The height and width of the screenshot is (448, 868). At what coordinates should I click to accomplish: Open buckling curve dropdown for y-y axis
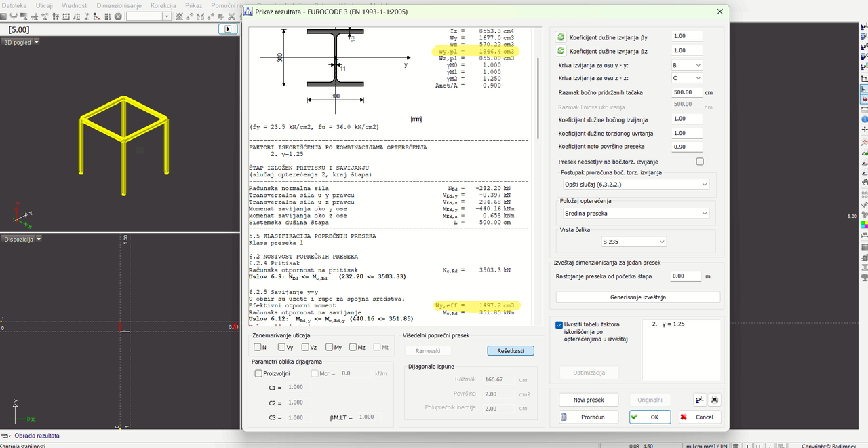(x=687, y=65)
